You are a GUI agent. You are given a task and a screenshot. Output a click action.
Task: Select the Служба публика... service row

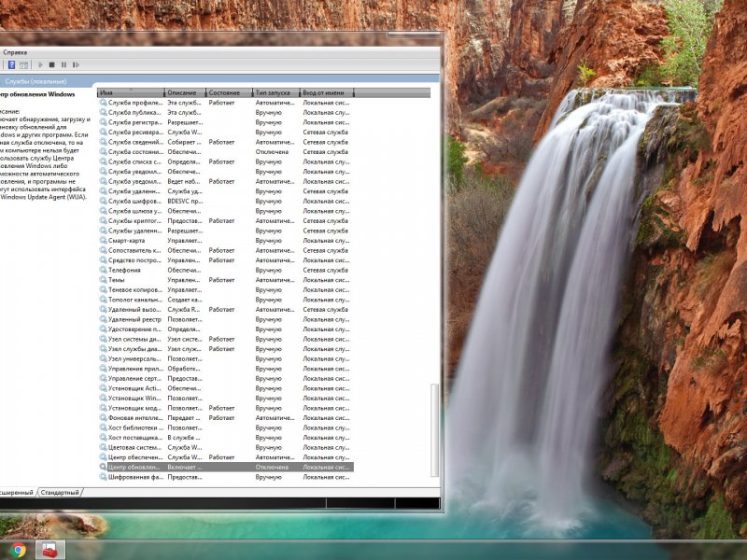click(226, 112)
